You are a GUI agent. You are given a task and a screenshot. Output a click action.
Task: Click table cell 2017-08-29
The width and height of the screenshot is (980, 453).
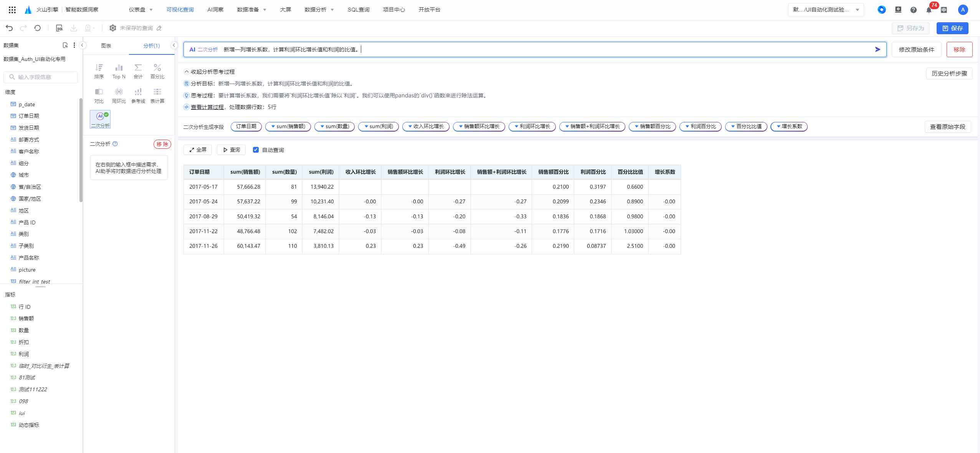[x=203, y=217]
